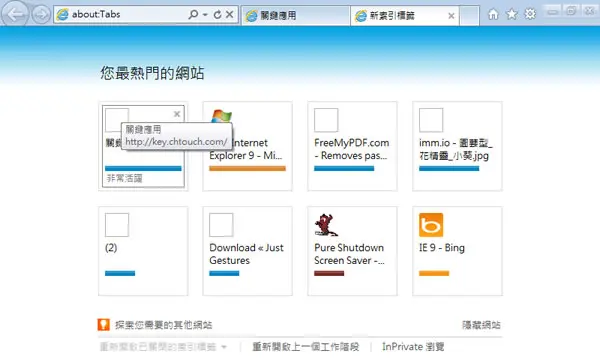This screenshot has width=600, height=363.
Task: Click the 隱藏網站 hide sites link
Action: (x=481, y=325)
